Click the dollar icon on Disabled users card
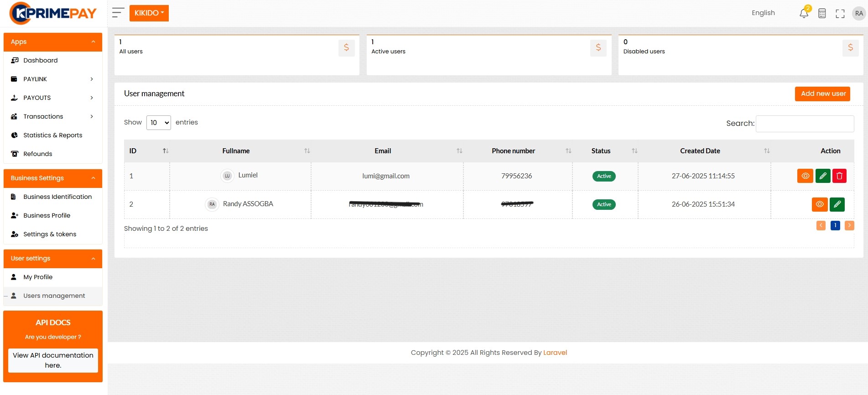868x395 pixels. coord(850,47)
